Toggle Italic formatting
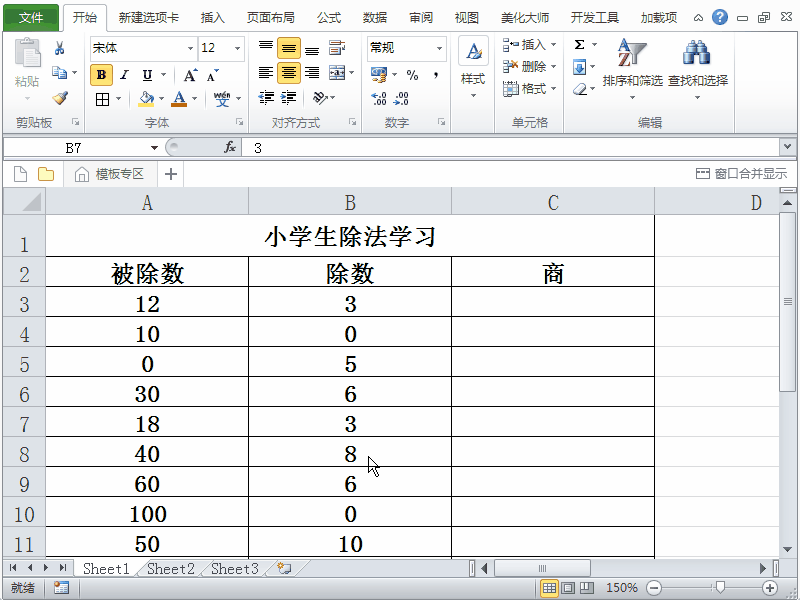 [x=124, y=75]
